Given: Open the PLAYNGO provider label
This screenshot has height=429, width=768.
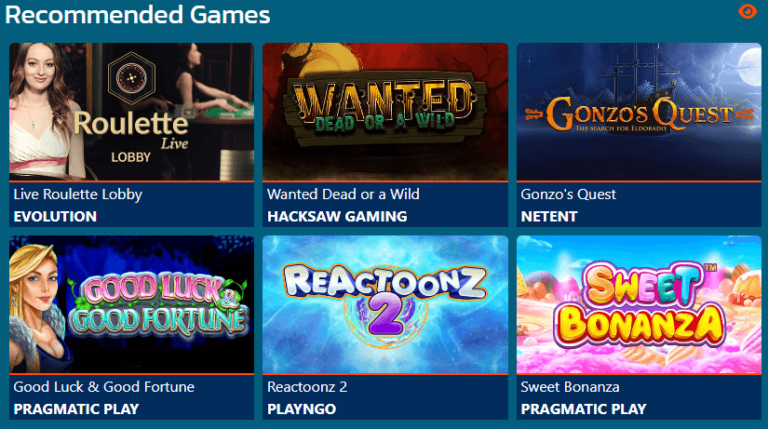Looking at the screenshot, I should click(302, 409).
